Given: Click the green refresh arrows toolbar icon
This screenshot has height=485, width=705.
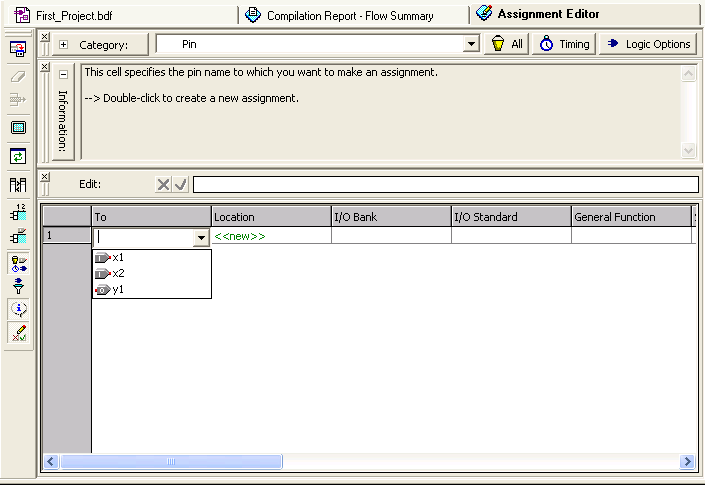Looking at the screenshot, I should pyautogui.click(x=18, y=156).
